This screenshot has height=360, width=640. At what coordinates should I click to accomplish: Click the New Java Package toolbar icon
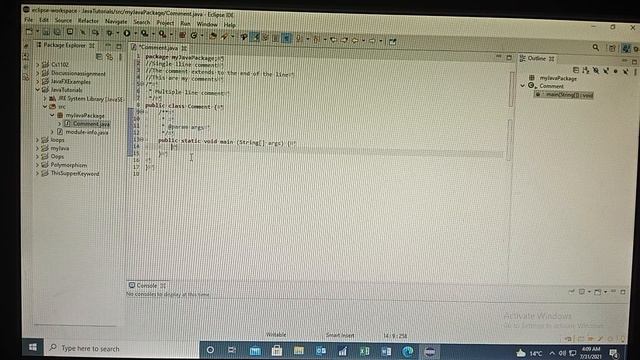pos(182,35)
